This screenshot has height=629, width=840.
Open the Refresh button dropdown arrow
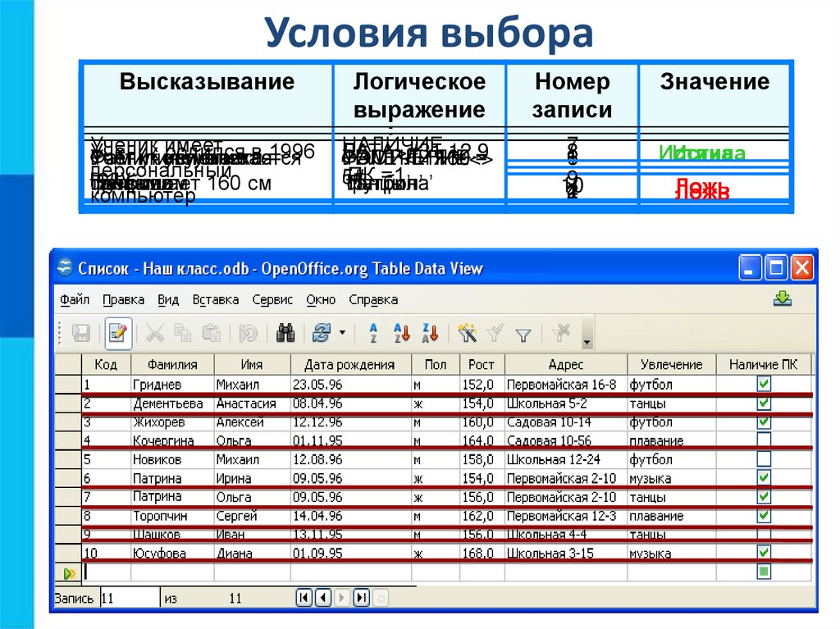click(x=342, y=334)
